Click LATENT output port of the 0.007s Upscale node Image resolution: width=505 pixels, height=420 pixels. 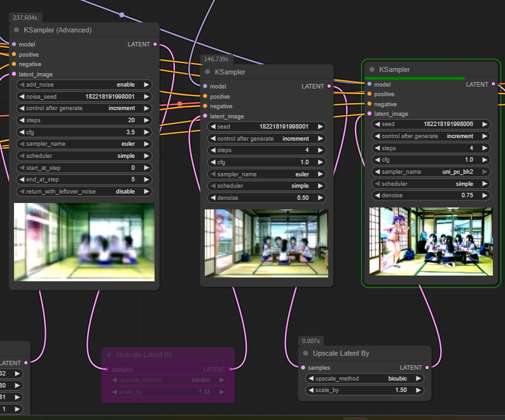click(x=427, y=367)
